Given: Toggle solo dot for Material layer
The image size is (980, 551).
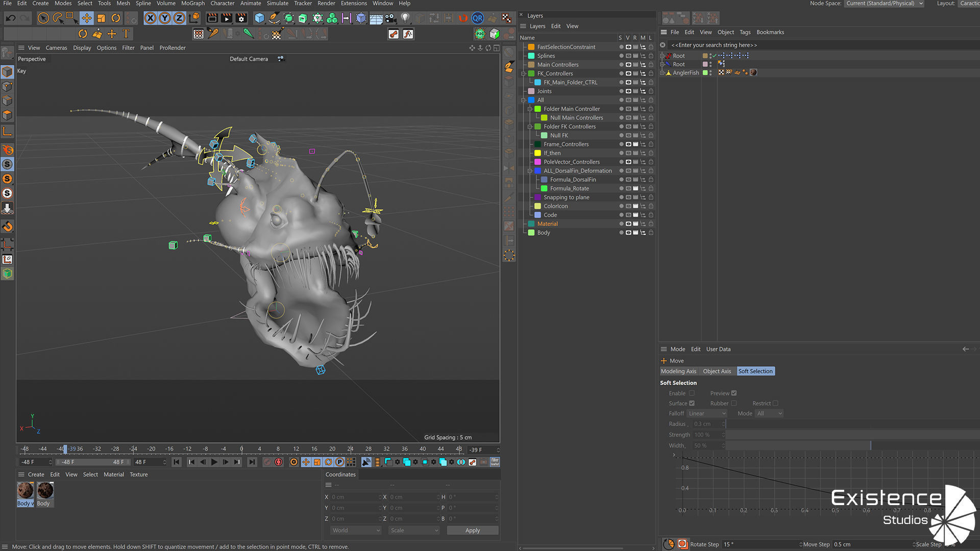Looking at the screenshot, I should pyautogui.click(x=621, y=224).
